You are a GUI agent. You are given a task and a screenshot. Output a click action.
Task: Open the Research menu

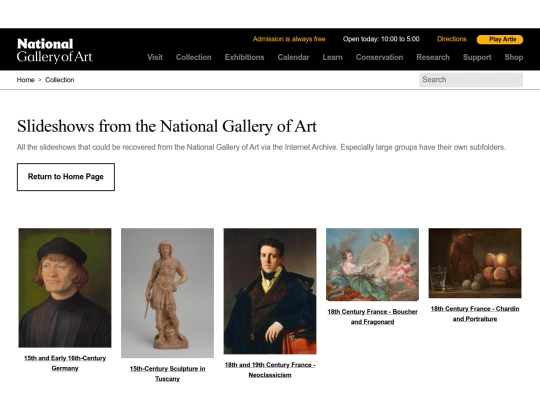(x=433, y=57)
